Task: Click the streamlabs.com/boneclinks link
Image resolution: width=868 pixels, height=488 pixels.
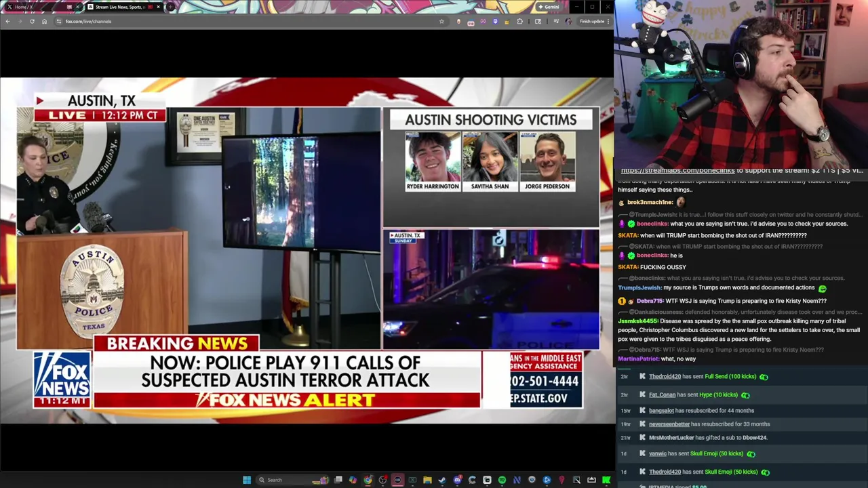Action: click(x=677, y=171)
